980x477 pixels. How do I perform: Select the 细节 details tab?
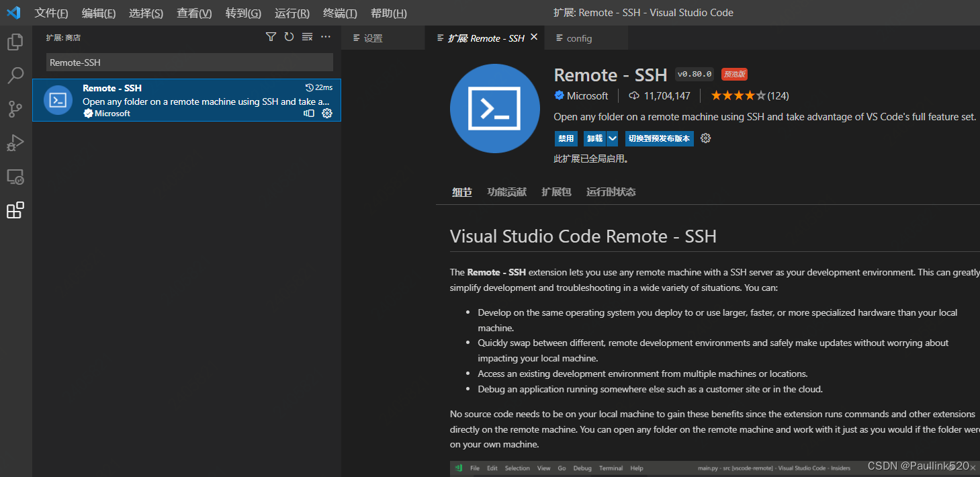[461, 192]
